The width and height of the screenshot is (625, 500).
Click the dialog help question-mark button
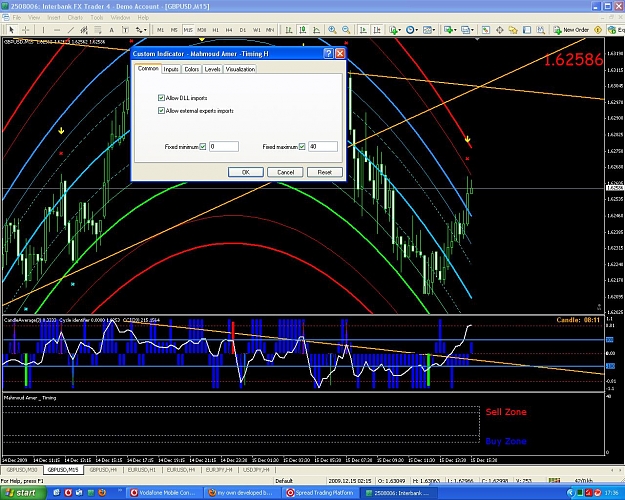pyautogui.click(x=328, y=53)
